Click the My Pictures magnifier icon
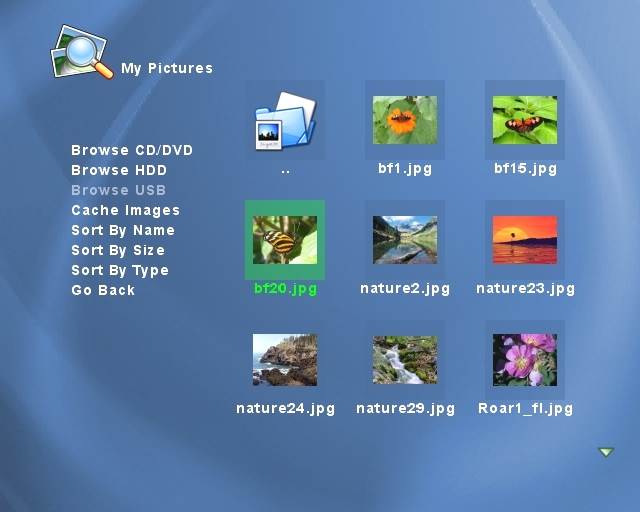640x512 pixels. (82, 52)
